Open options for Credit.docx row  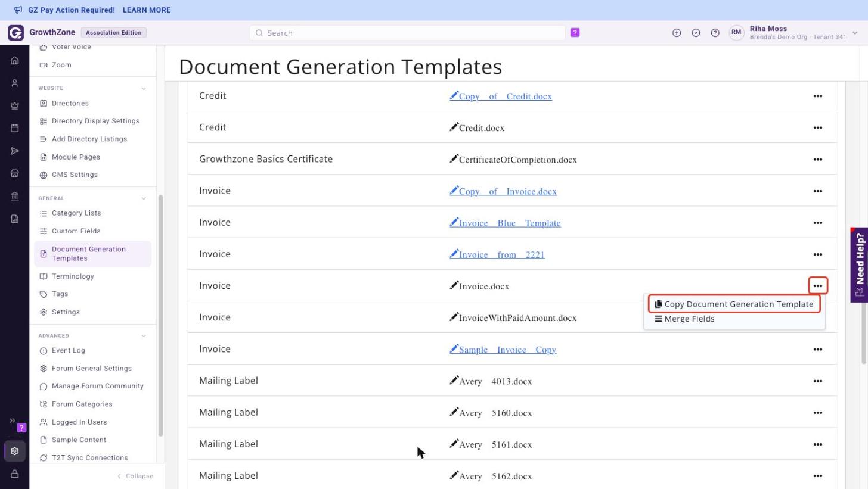pos(818,127)
